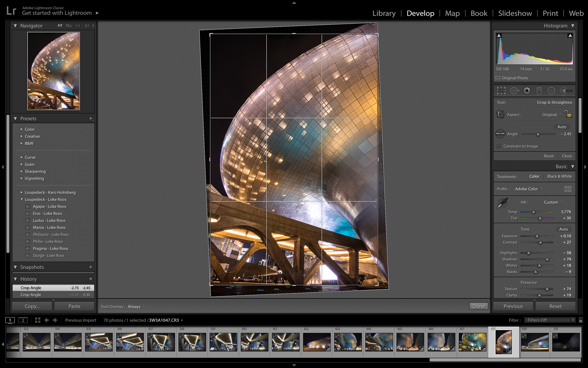Click the Done button
The height and width of the screenshot is (368, 588).
click(x=478, y=306)
